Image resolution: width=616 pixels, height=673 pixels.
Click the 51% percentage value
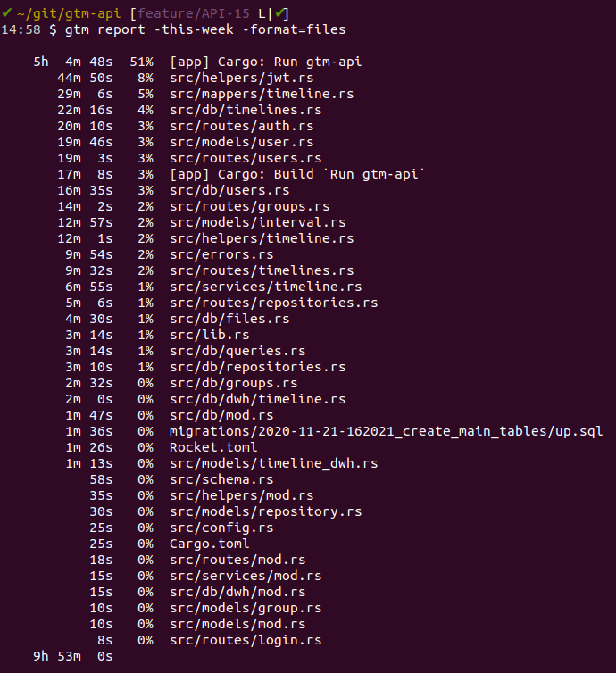pyautogui.click(x=142, y=62)
